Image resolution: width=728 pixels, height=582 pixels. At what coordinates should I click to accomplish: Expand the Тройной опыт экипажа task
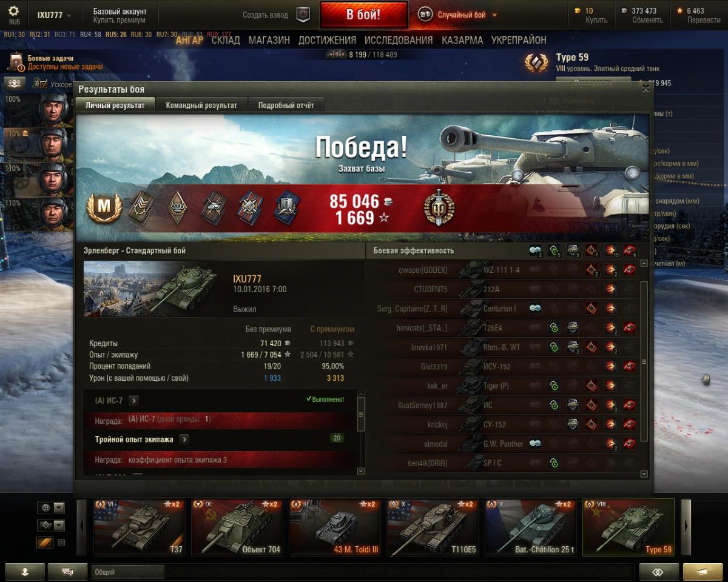point(184,440)
